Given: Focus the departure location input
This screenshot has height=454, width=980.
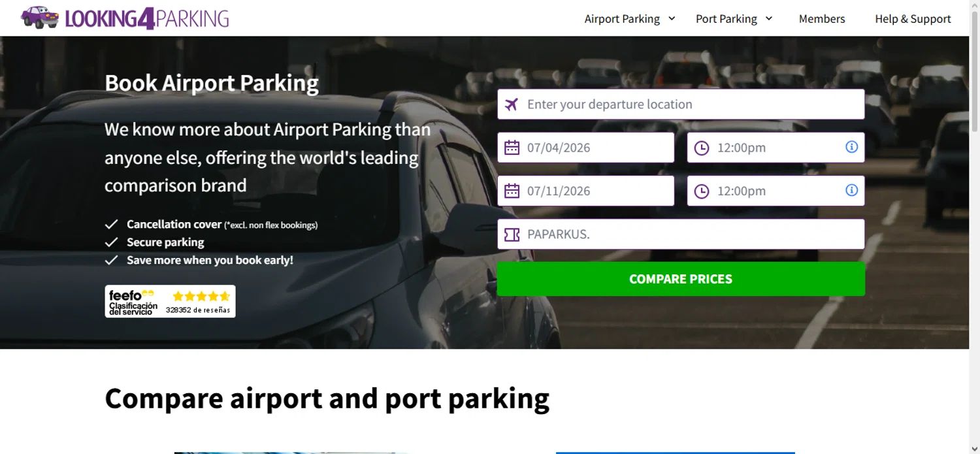Looking at the screenshot, I should (681, 105).
